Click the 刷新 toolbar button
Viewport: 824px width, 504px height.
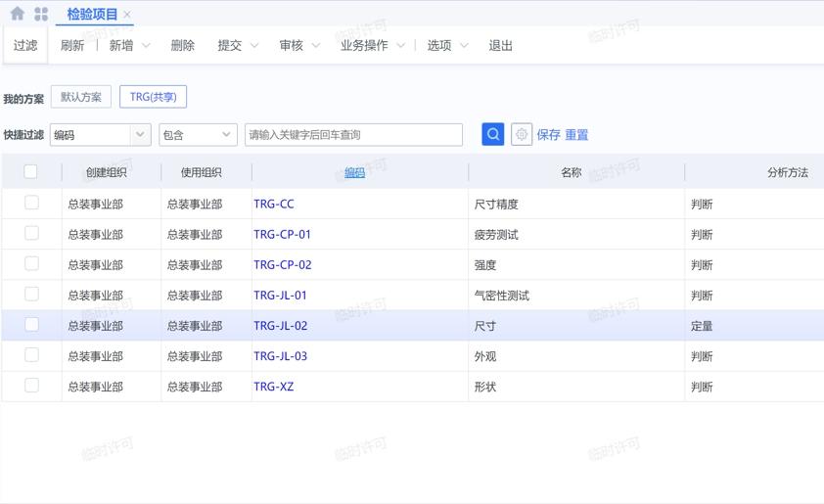pyautogui.click(x=72, y=45)
